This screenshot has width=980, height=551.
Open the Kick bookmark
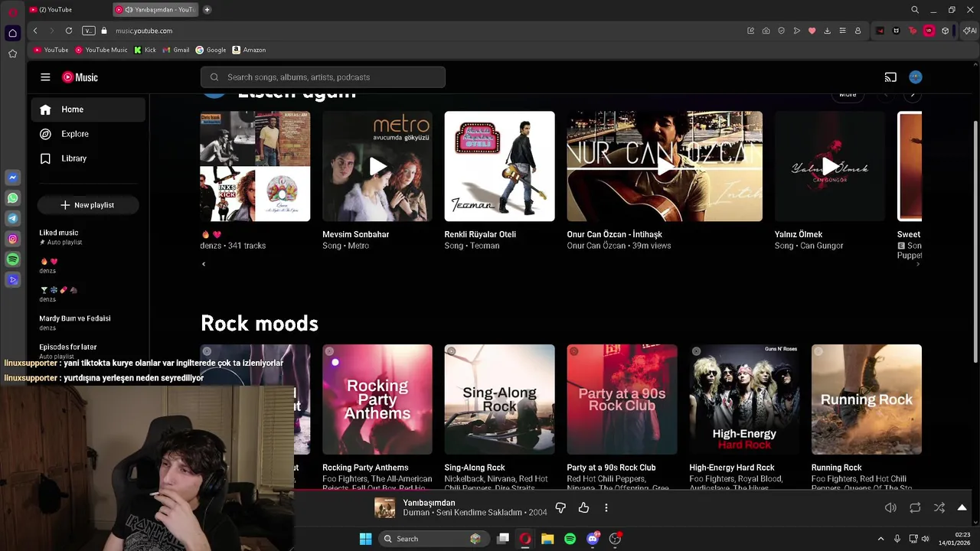[x=145, y=50]
